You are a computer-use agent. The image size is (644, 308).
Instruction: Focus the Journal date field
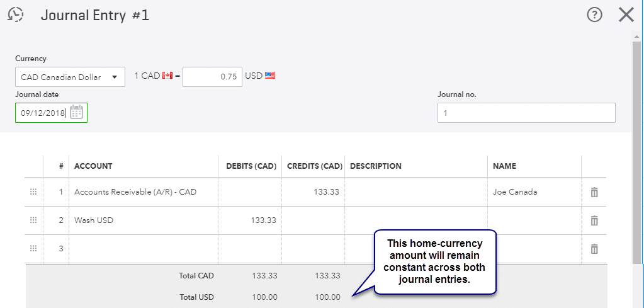[43, 113]
